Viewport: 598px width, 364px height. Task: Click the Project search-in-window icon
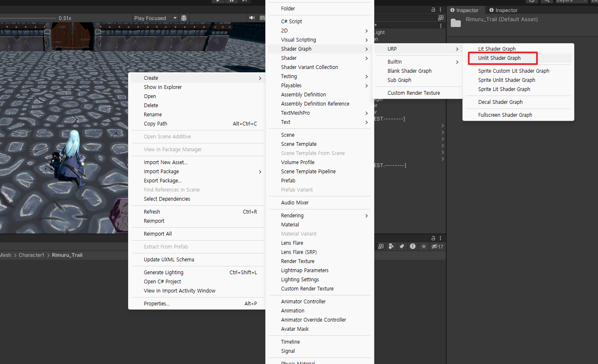(381, 246)
